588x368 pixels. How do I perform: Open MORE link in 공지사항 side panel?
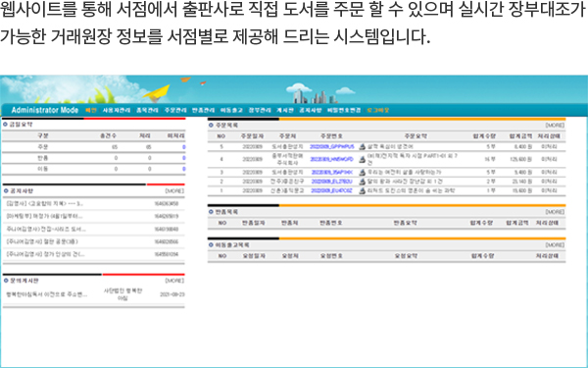(174, 191)
